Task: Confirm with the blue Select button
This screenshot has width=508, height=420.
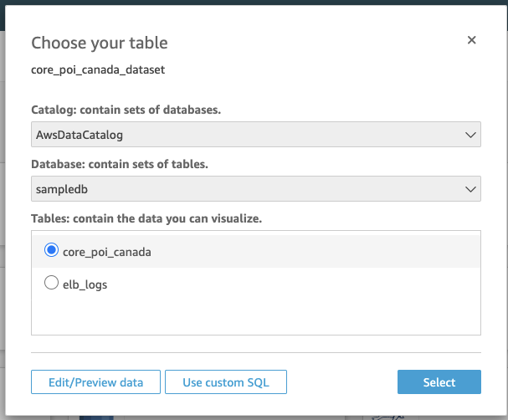Action: pyautogui.click(x=439, y=382)
